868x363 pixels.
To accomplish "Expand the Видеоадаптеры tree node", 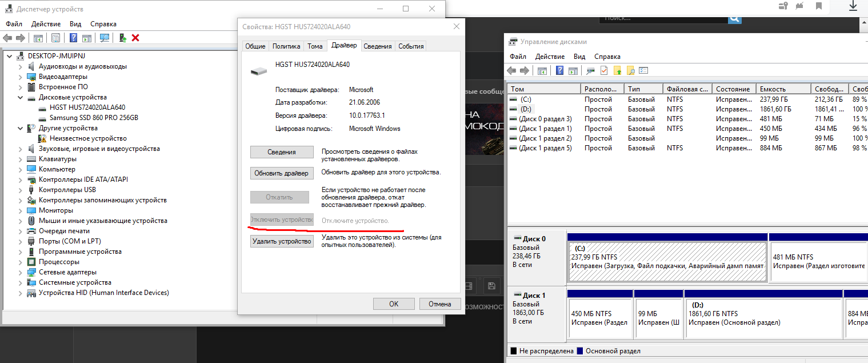I will coord(21,77).
